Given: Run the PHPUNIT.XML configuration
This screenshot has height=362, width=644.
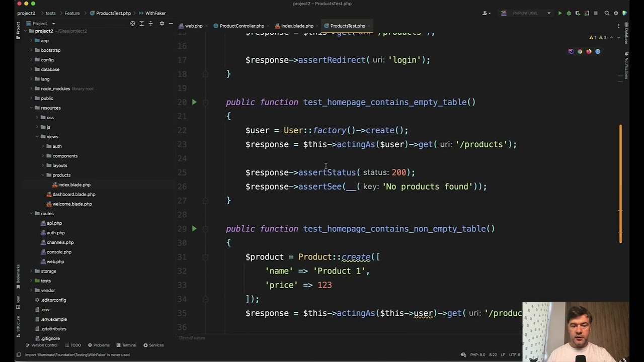Looking at the screenshot, I should (560, 13).
